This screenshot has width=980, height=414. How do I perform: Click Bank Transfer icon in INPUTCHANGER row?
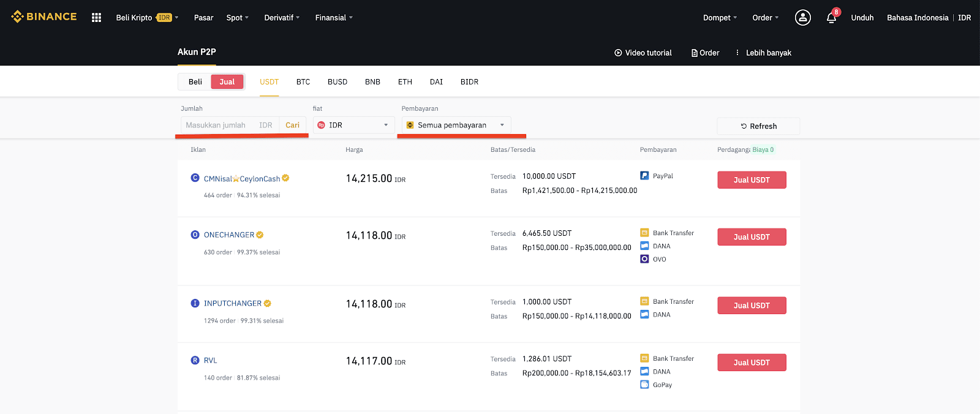coord(644,301)
